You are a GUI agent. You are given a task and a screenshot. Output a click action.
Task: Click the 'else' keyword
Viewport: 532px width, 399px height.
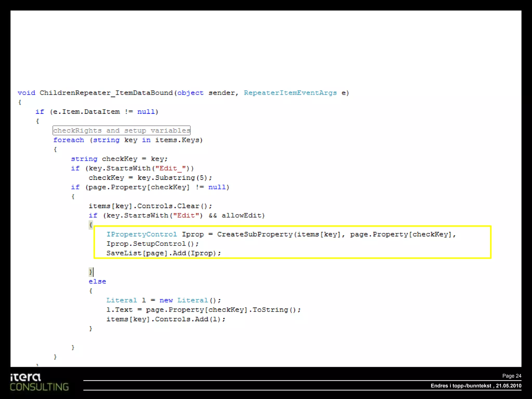coord(97,281)
